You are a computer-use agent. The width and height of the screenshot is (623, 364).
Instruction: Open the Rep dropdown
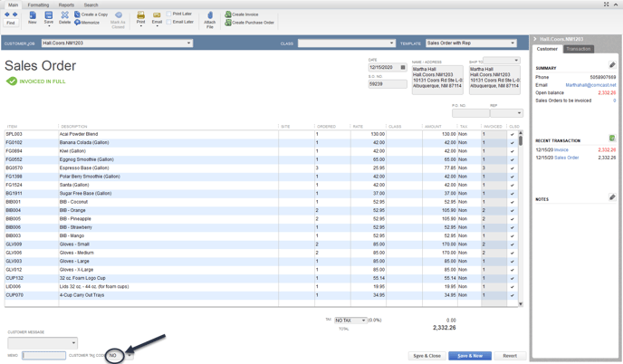tap(519, 113)
